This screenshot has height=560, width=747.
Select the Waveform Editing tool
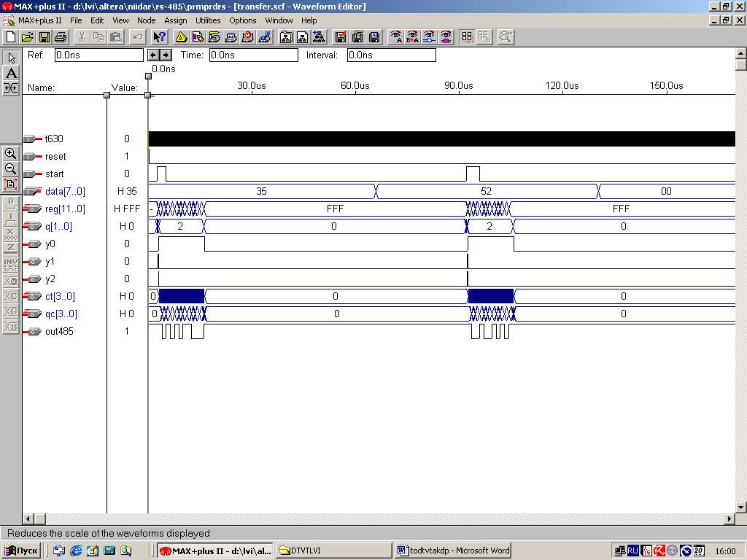click(x=11, y=87)
